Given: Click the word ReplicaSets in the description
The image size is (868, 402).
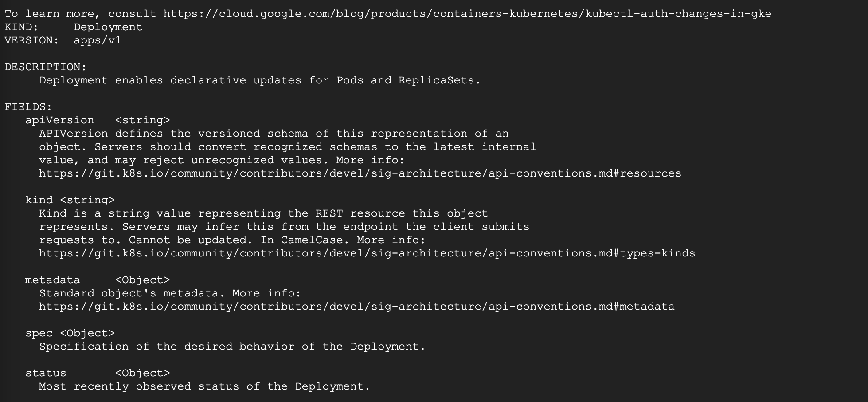Looking at the screenshot, I should click(436, 80).
